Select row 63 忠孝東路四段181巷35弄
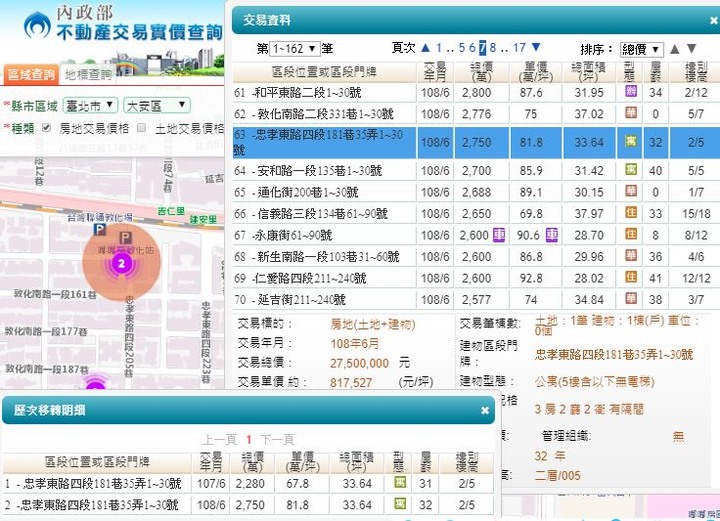Image resolution: width=720 pixels, height=521 pixels. coord(476,143)
